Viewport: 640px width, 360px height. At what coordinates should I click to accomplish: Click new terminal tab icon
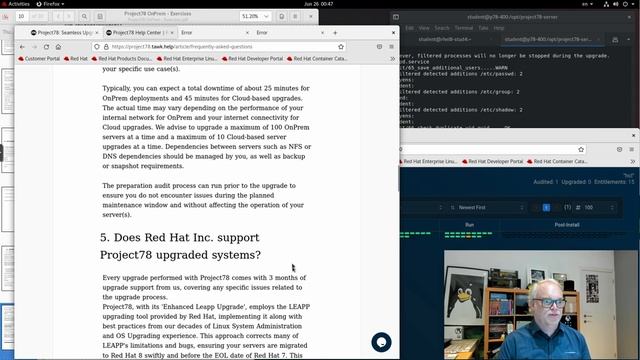pos(615,40)
